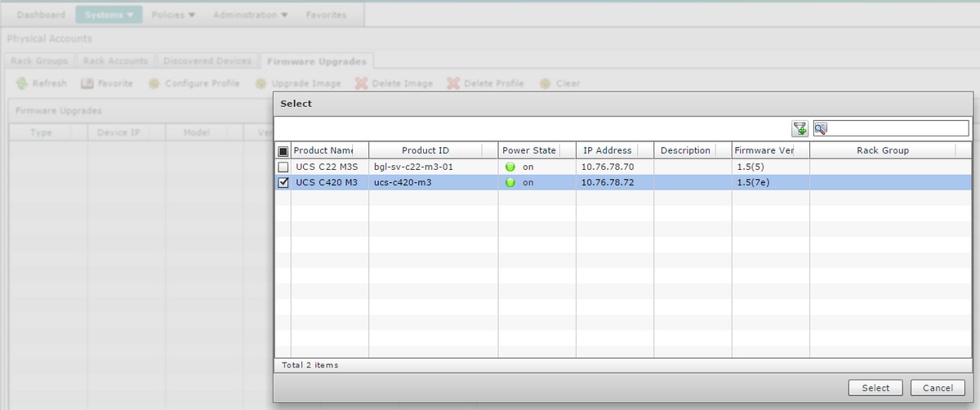Click the Refresh toolbar icon

coord(22,83)
